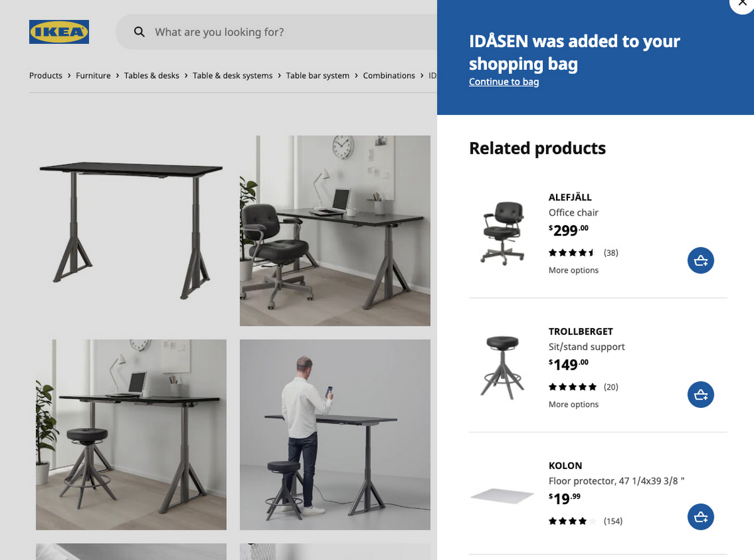Add KOLON floor protector to bag
754x560 pixels.
pos(701,517)
